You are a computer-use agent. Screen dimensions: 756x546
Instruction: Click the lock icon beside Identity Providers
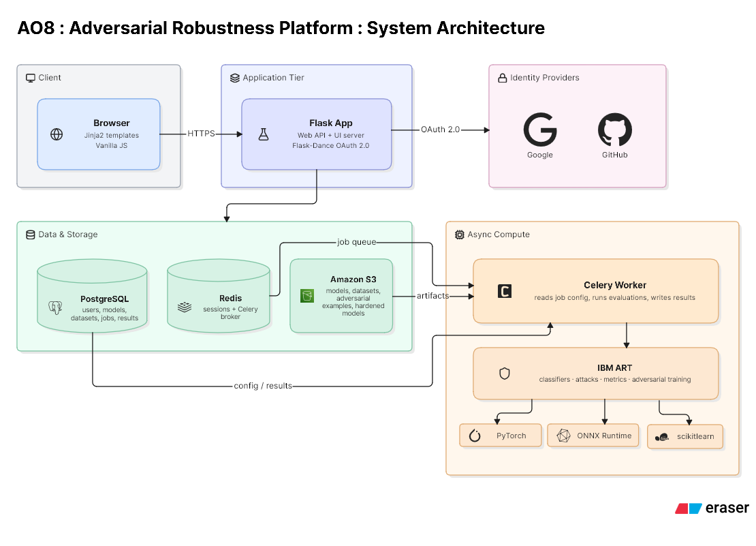[x=503, y=78]
